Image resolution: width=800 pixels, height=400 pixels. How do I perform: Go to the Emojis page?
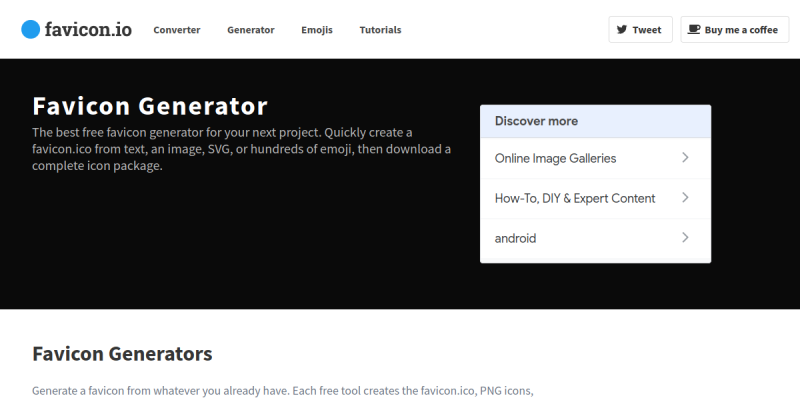click(x=317, y=30)
